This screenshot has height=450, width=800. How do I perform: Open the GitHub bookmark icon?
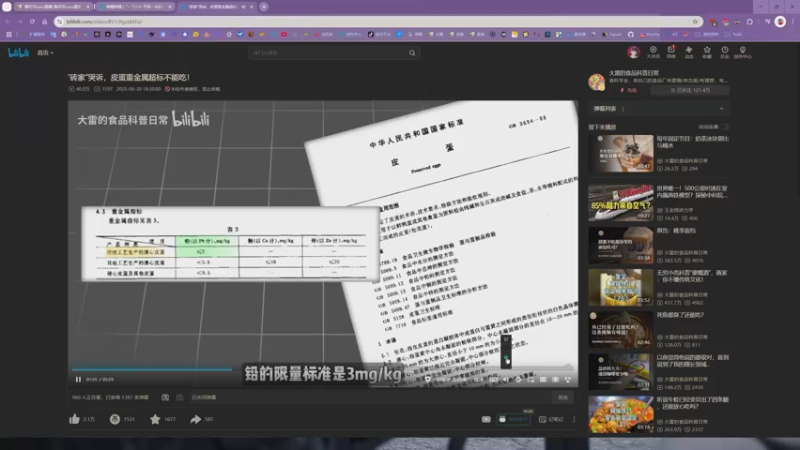tap(631, 34)
